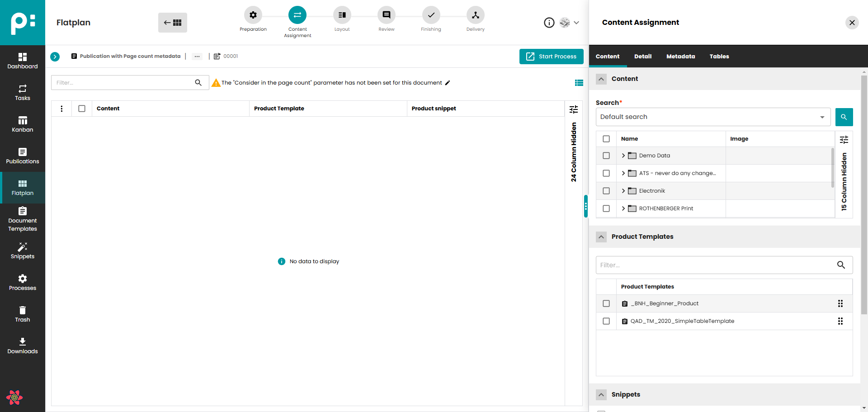Open the Trash section
Screen dimensions: 868x412
pos(22,314)
